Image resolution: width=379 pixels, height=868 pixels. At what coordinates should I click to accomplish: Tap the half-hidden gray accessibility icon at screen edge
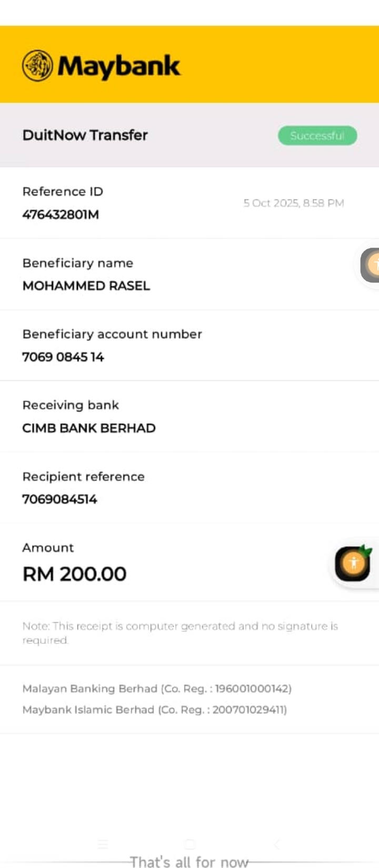coord(371,265)
